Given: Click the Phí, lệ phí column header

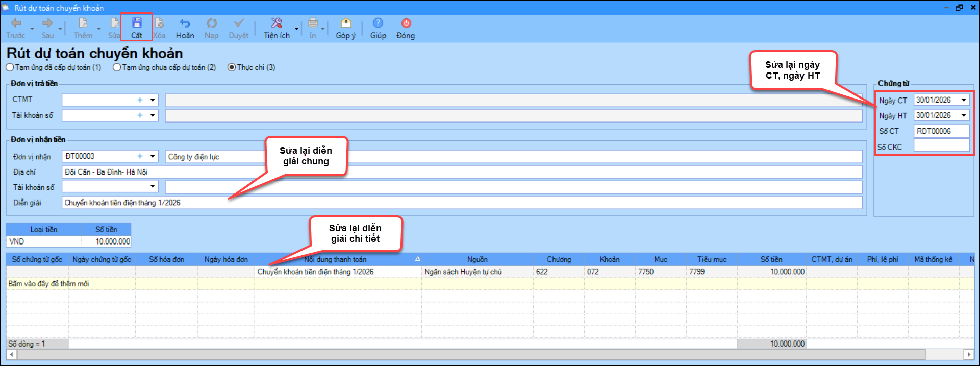Looking at the screenshot, I should pos(883,259).
